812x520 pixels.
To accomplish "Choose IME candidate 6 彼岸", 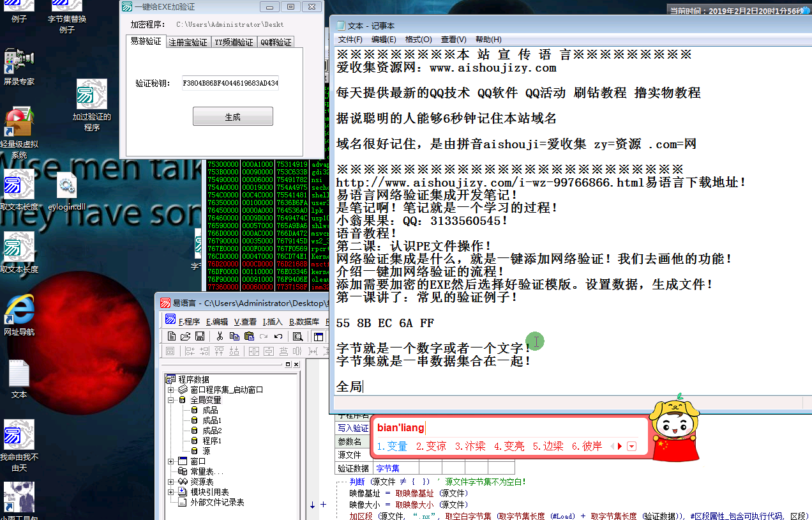I will point(587,447).
